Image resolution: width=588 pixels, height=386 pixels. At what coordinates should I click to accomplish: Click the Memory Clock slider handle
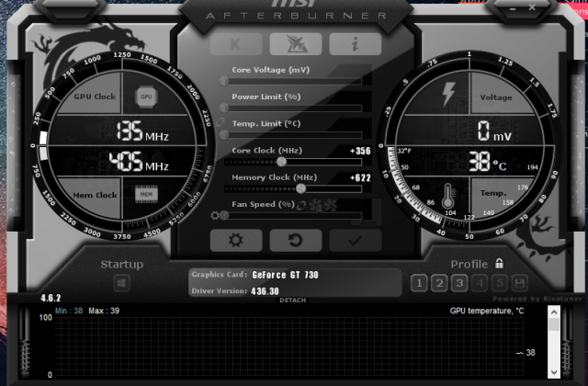(x=301, y=187)
